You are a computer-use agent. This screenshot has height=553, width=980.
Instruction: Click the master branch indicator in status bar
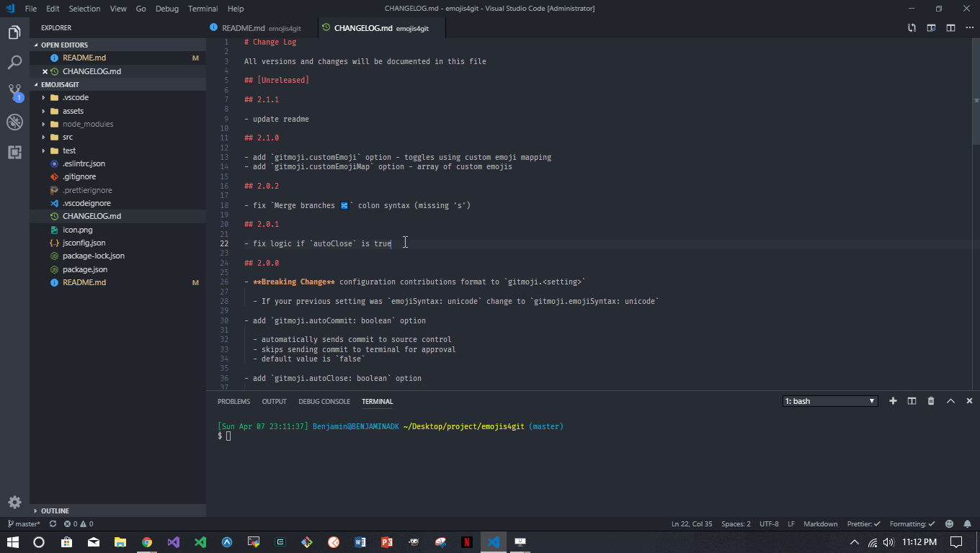coord(23,523)
